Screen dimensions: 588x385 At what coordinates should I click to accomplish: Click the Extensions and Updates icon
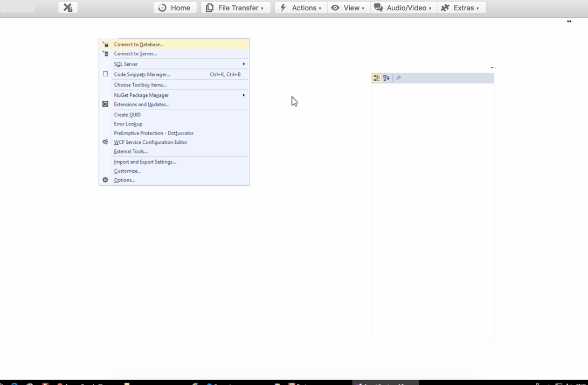click(x=106, y=104)
